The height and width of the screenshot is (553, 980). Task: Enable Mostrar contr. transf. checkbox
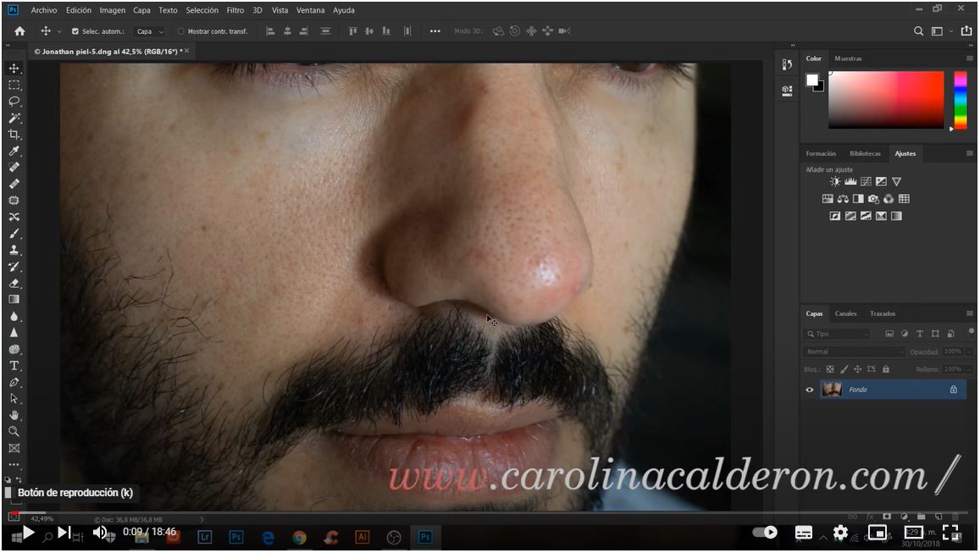tap(181, 31)
